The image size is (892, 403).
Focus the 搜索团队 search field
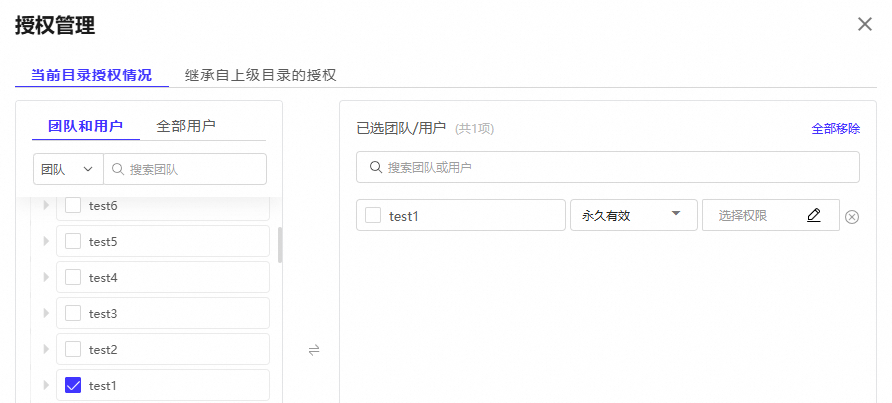pos(185,169)
